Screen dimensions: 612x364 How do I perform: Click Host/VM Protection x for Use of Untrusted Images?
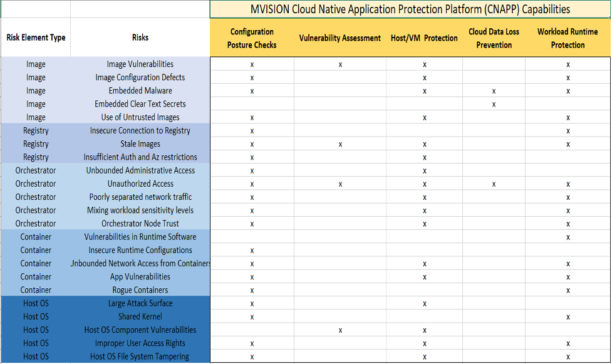424,118
